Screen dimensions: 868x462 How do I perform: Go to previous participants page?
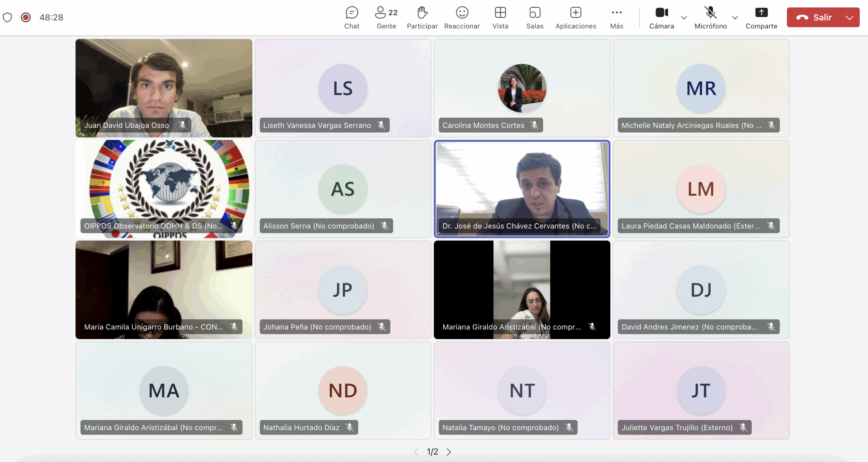416,452
